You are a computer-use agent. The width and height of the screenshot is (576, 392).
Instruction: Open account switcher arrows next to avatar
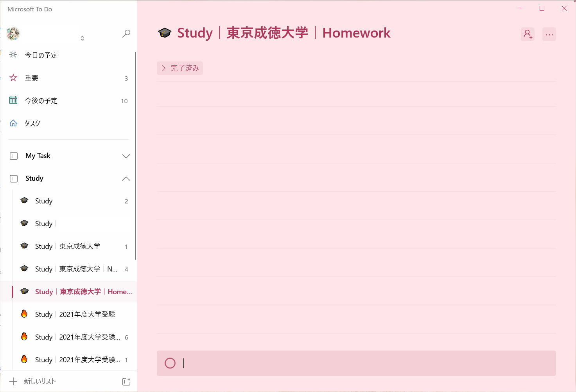point(83,38)
